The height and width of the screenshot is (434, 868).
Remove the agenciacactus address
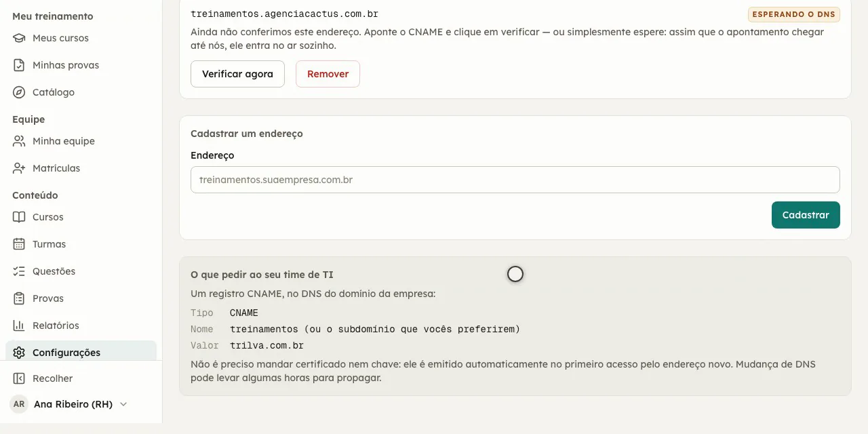click(x=328, y=74)
